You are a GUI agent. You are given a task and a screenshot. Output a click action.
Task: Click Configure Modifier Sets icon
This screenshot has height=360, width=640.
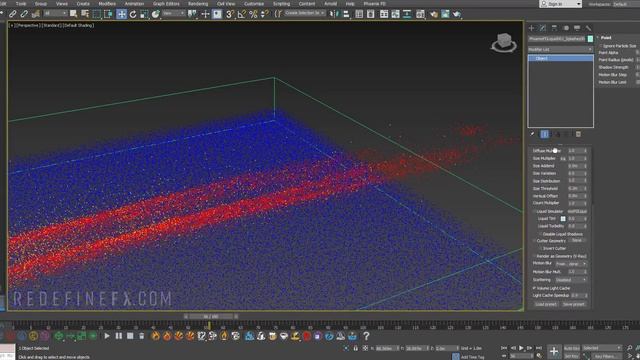(578, 134)
